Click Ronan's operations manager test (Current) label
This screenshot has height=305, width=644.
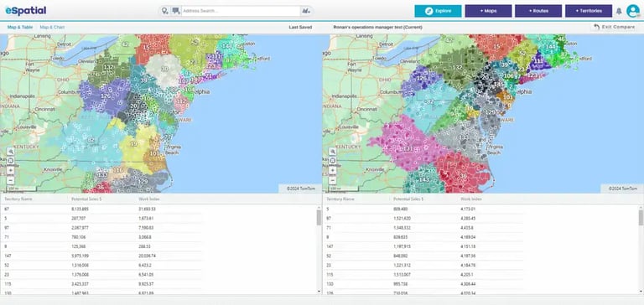[377, 27]
